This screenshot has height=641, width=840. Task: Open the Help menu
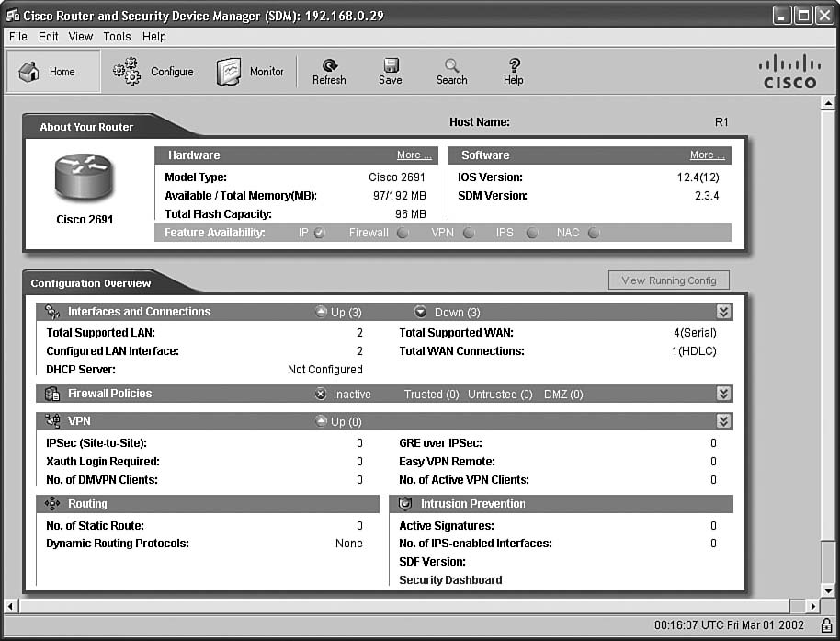154,37
